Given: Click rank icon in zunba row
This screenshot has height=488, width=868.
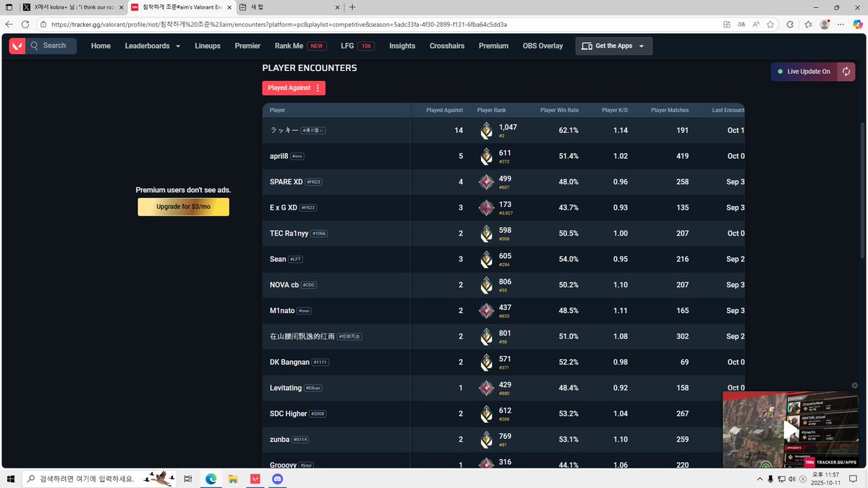Looking at the screenshot, I should tap(487, 440).
